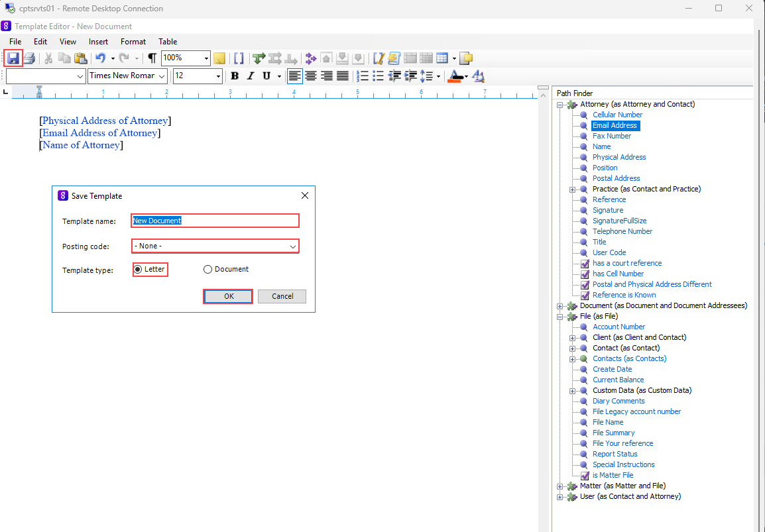Image resolution: width=765 pixels, height=532 pixels.
Task: Select the Document template type radio button
Action: click(x=207, y=270)
